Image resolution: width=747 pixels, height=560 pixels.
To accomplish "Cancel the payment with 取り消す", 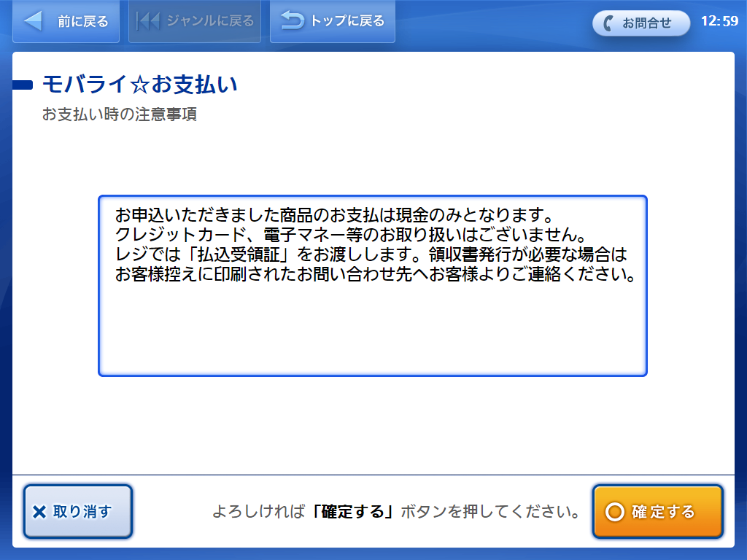I will [x=78, y=511].
